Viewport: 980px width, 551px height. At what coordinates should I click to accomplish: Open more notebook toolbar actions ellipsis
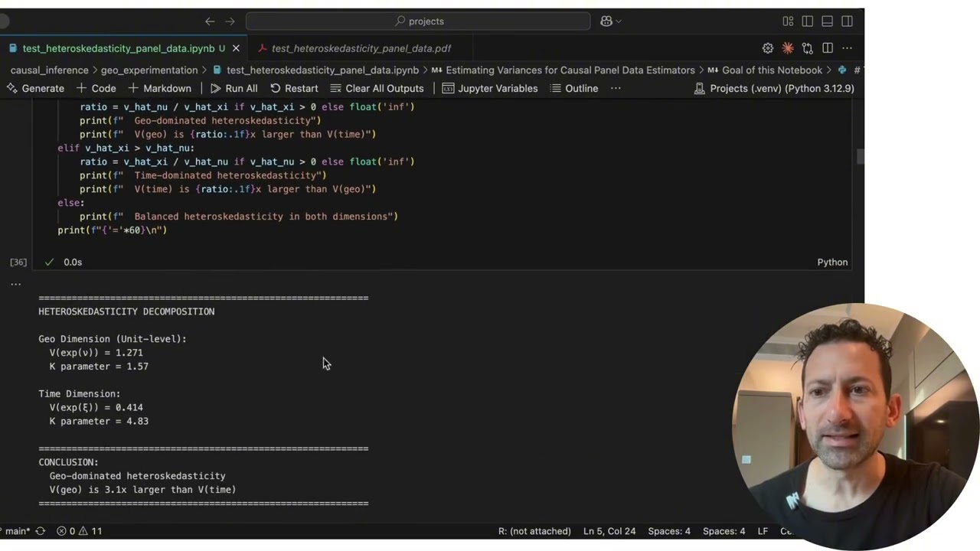coord(616,88)
